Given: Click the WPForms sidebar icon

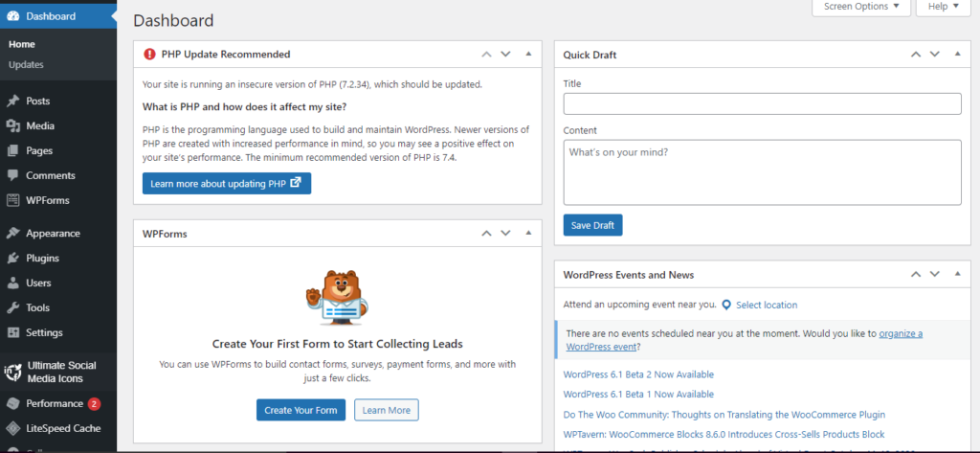Looking at the screenshot, I should pos(12,201).
